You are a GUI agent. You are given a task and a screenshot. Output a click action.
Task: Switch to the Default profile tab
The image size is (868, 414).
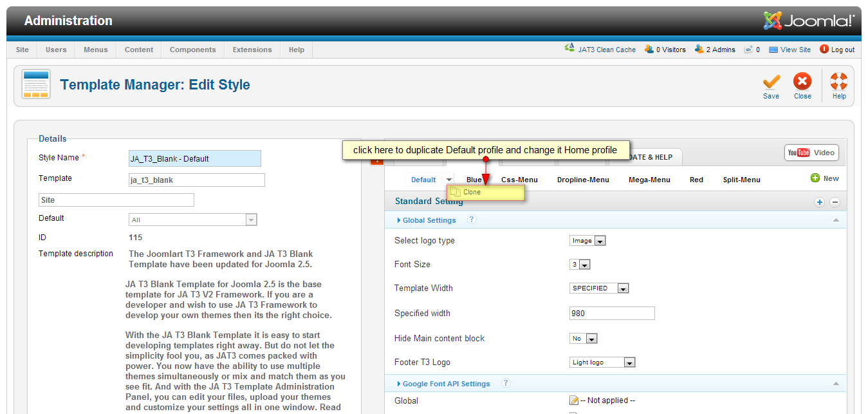click(x=423, y=180)
